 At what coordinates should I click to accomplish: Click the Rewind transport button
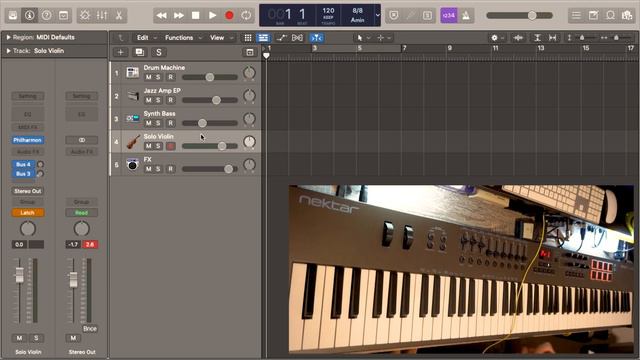pyautogui.click(x=161, y=16)
